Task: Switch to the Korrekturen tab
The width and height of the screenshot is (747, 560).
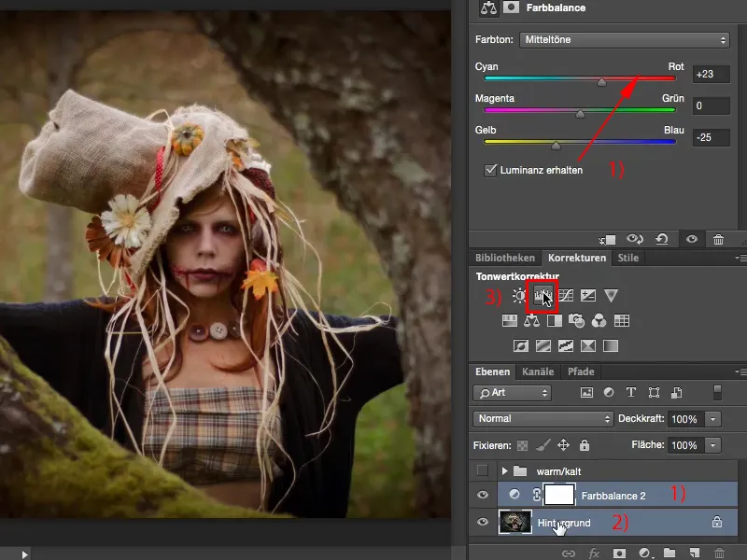Action: click(577, 258)
